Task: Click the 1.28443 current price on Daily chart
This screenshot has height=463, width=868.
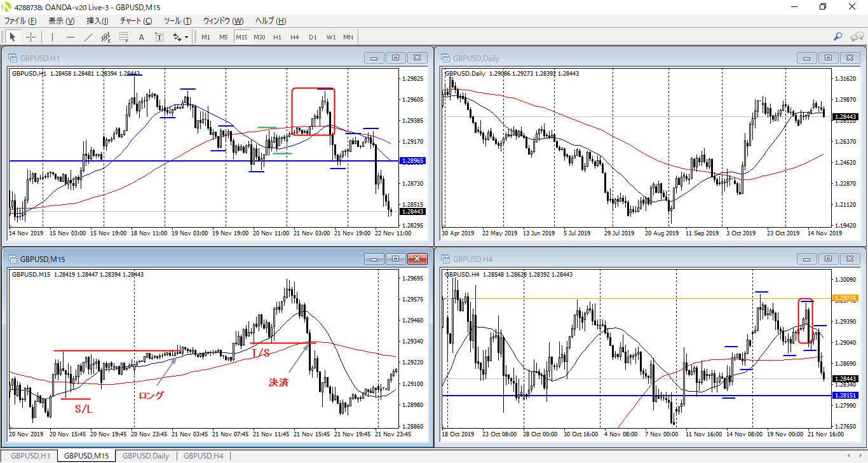Action: [845, 116]
